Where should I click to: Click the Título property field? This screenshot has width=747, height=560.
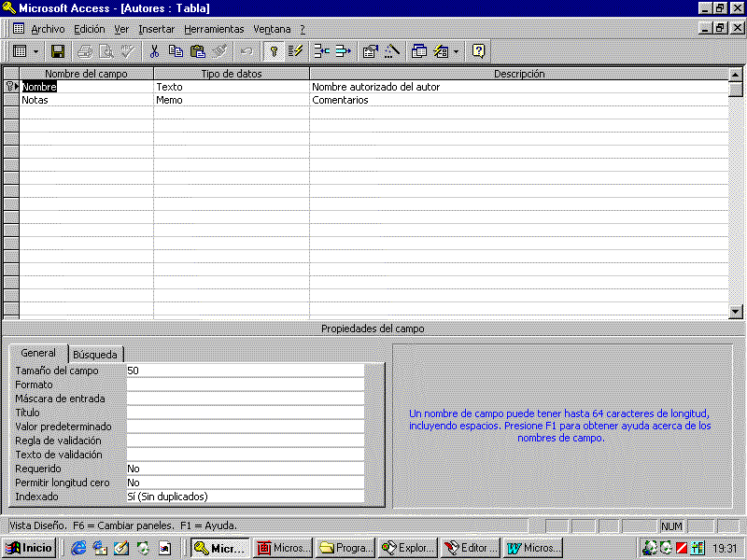246,413
